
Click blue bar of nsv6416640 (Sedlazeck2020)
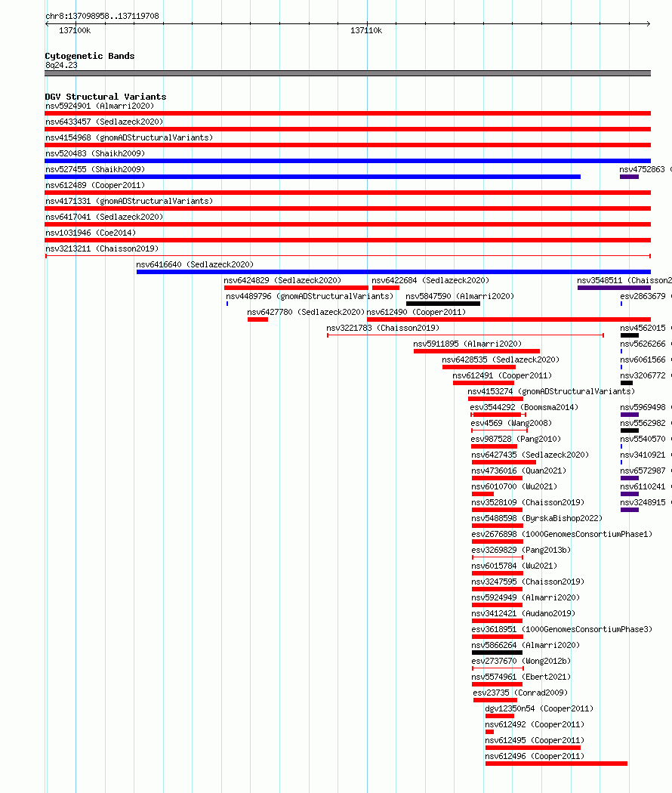coord(393,272)
